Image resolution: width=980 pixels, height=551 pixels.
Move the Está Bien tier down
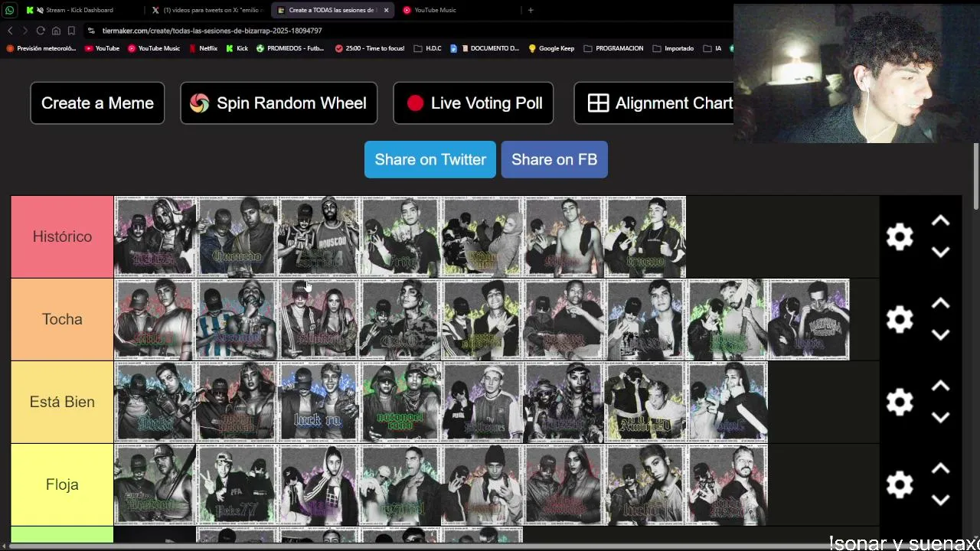940,417
